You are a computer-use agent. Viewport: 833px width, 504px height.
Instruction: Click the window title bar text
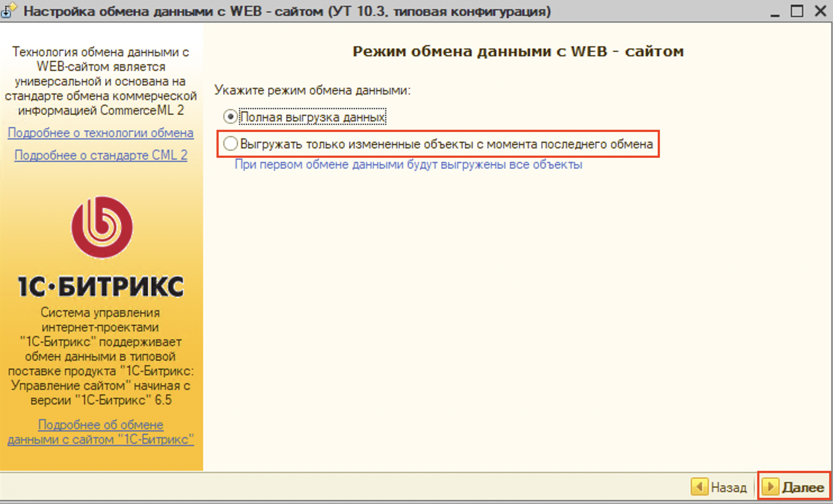coord(287,11)
